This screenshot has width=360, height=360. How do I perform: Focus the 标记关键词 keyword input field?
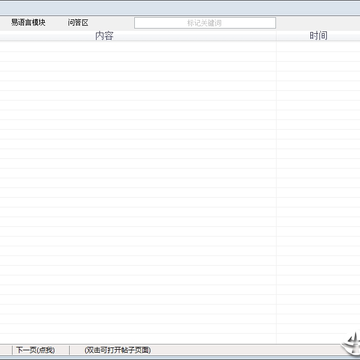tap(205, 23)
